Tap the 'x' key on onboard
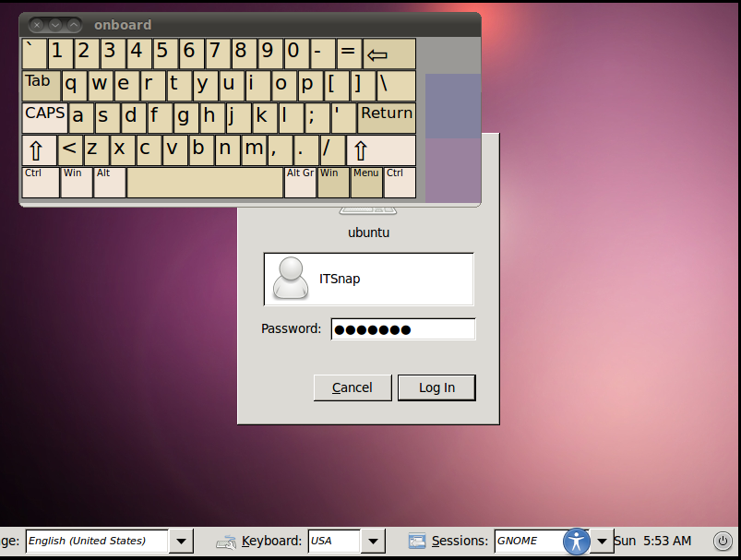Viewport: 741px width, 560px height. [x=123, y=150]
